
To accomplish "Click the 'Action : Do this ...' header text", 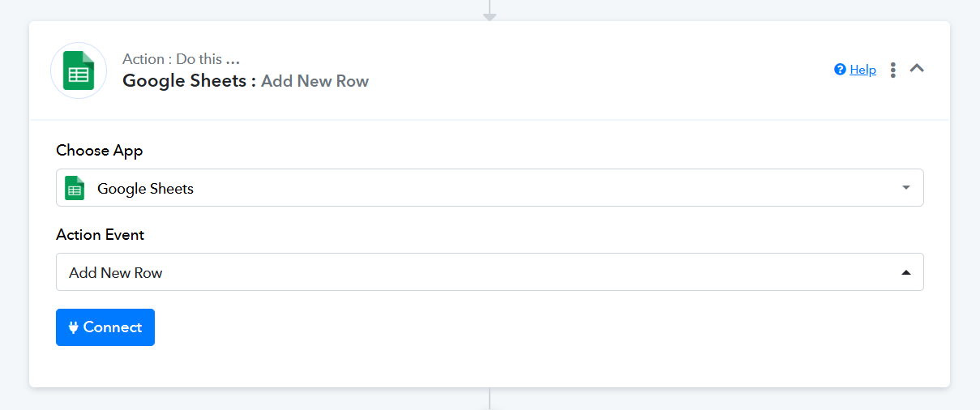I will (182, 59).
